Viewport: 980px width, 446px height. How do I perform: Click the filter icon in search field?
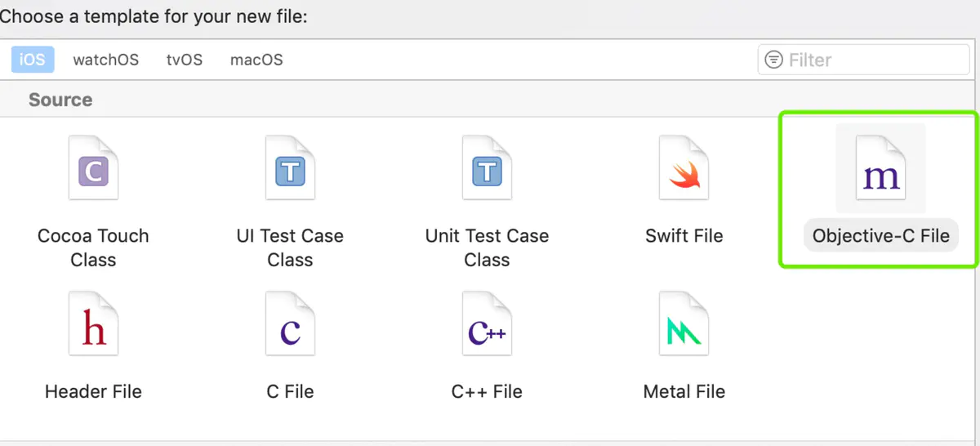[x=773, y=60]
